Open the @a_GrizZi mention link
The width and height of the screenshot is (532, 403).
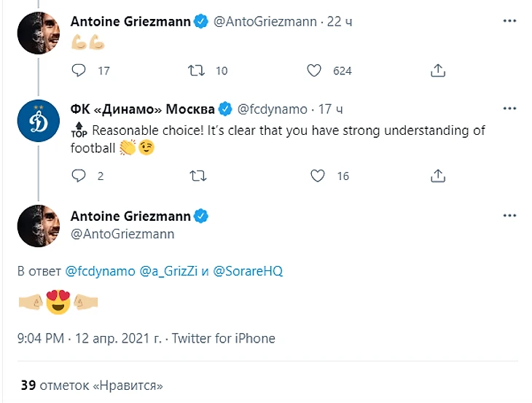[168, 271]
